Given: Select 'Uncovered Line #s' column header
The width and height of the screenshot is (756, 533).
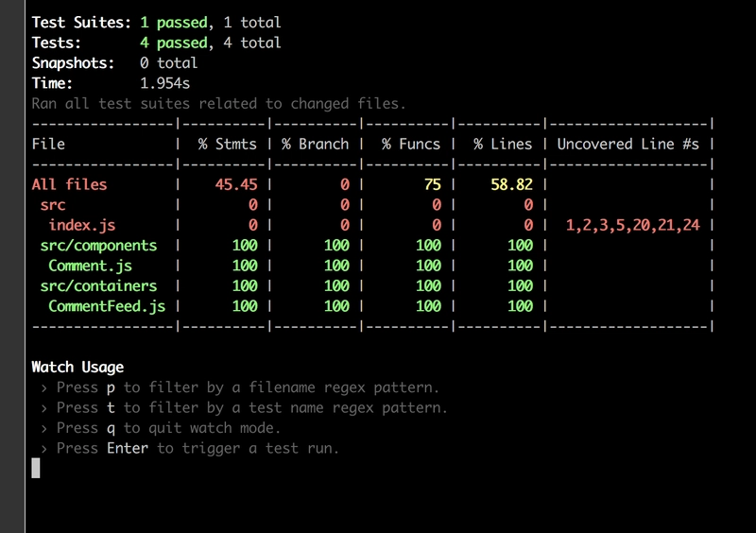Looking at the screenshot, I should click(627, 144).
